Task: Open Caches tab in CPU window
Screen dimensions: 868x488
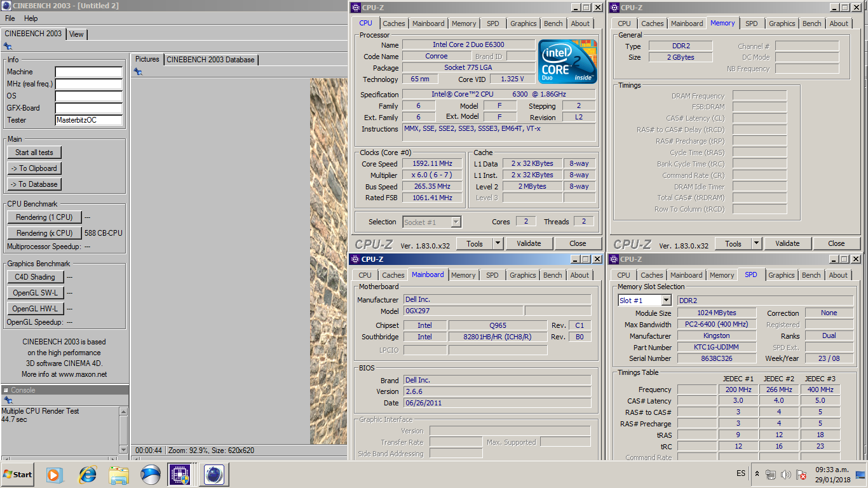Action: [394, 24]
